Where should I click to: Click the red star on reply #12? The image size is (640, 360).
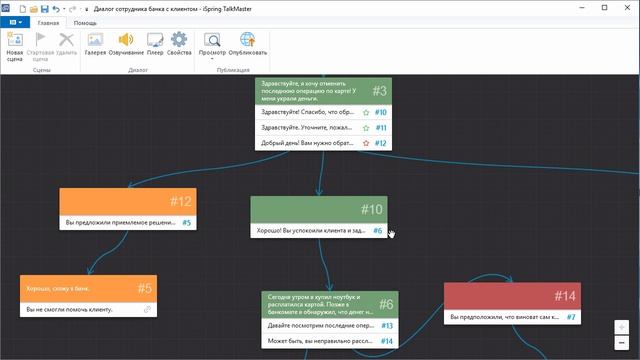tap(366, 143)
